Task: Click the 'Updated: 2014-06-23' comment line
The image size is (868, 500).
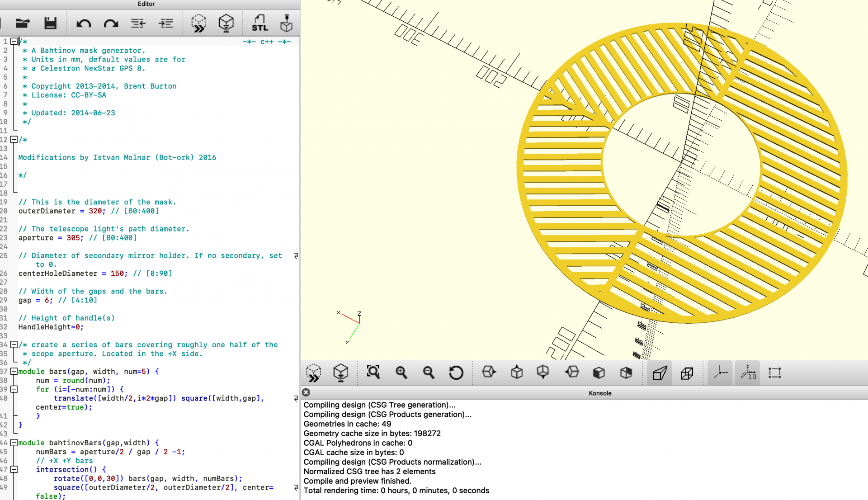Action: [73, 113]
